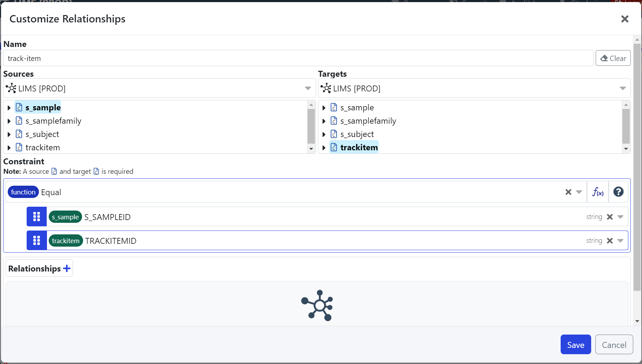Image resolution: width=642 pixels, height=364 pixels.
Task: Select s_samplefamily in the Targets tree
Action: click(x=368, y=121)
